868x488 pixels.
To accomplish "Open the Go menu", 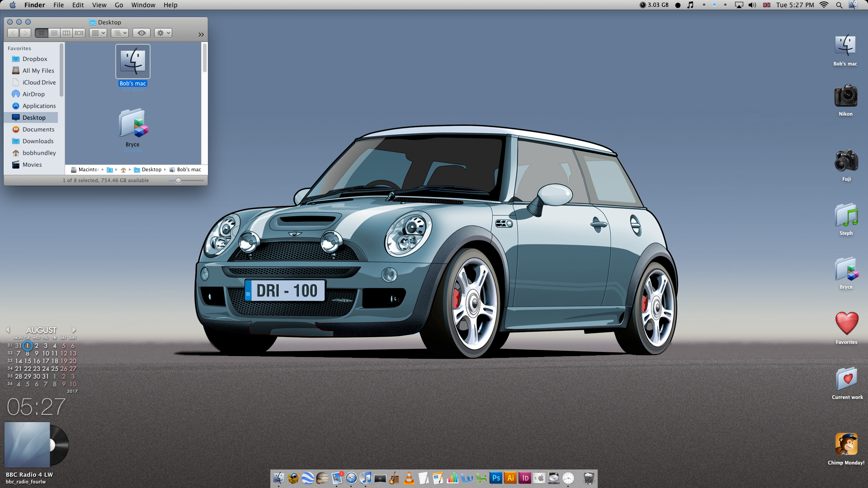I will 119,5.
